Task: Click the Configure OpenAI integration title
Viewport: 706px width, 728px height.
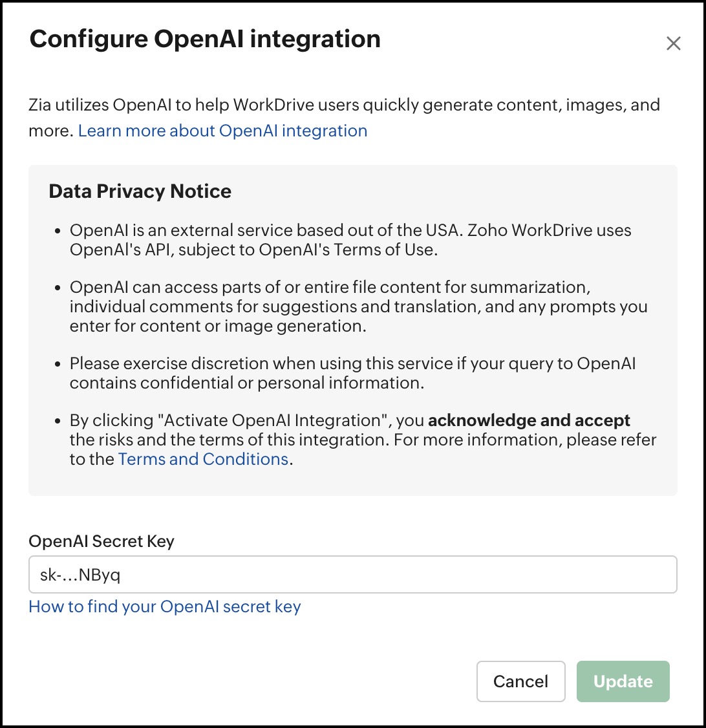Action: pos(205,39)
